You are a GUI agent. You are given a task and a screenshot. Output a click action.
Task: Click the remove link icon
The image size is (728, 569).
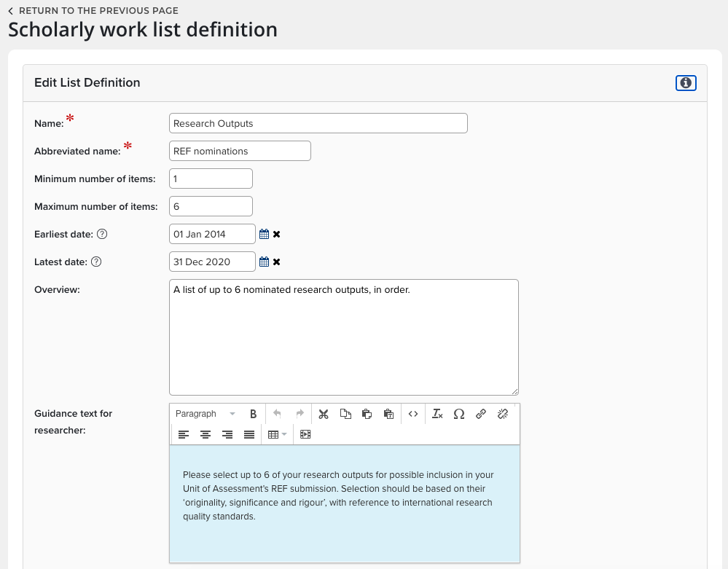[503, 414]
